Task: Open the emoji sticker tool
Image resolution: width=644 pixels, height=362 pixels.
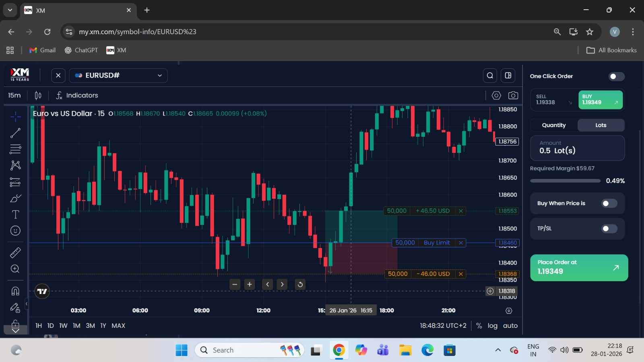Action: click(x=15, y=230)
